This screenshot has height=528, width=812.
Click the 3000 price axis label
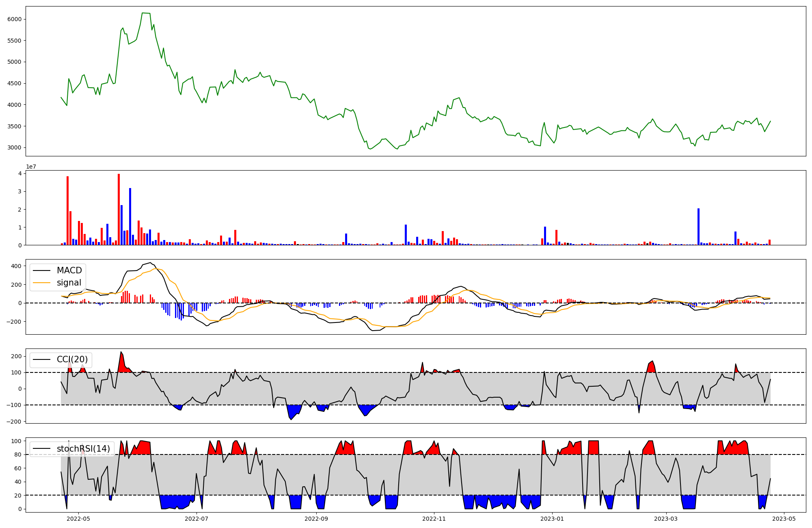pos(15,147)
